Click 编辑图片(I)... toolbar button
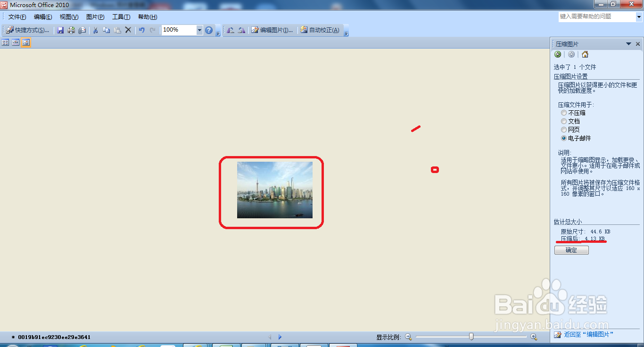The width and height of the screenshot is (644, 347). [x=272, y=30]
